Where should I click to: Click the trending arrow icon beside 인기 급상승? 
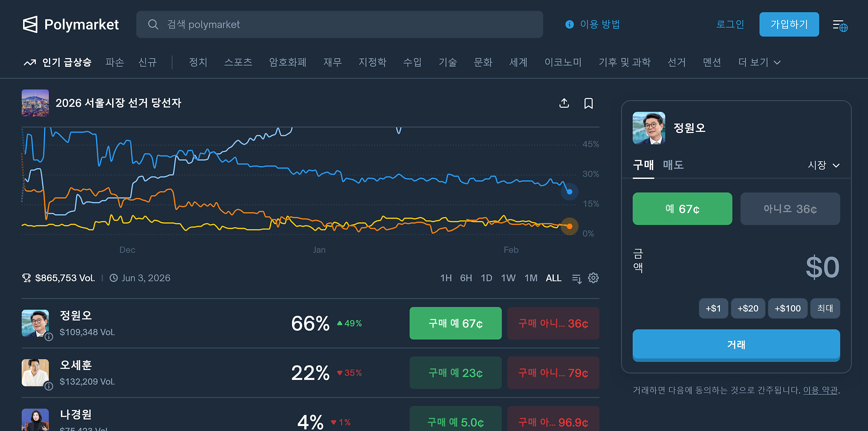[x=30, y=62]
